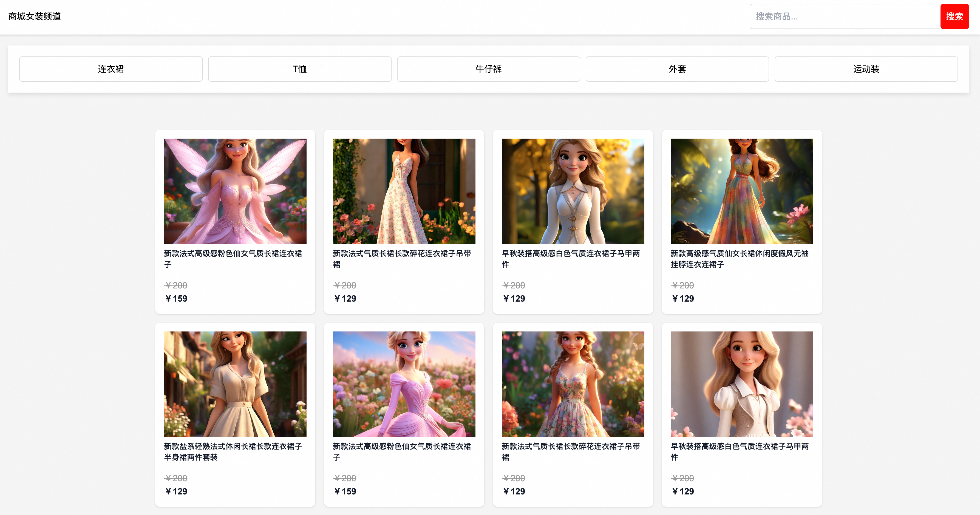980x515 pixels.
Task: Open the 牛仔裤 category
Action: (x=488, y=69)
